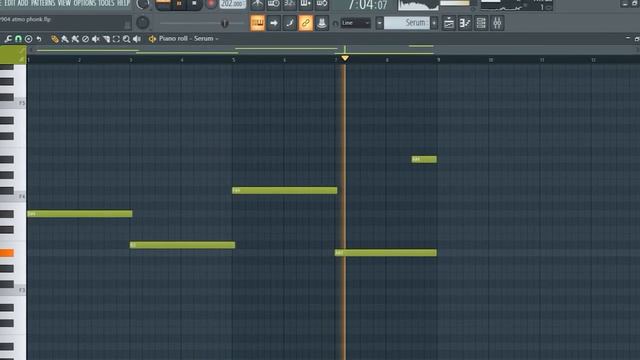The width and height of the screenshot is (640, 360).
Task: Toggle the metronome icon
Action: (x=257, y=4)
